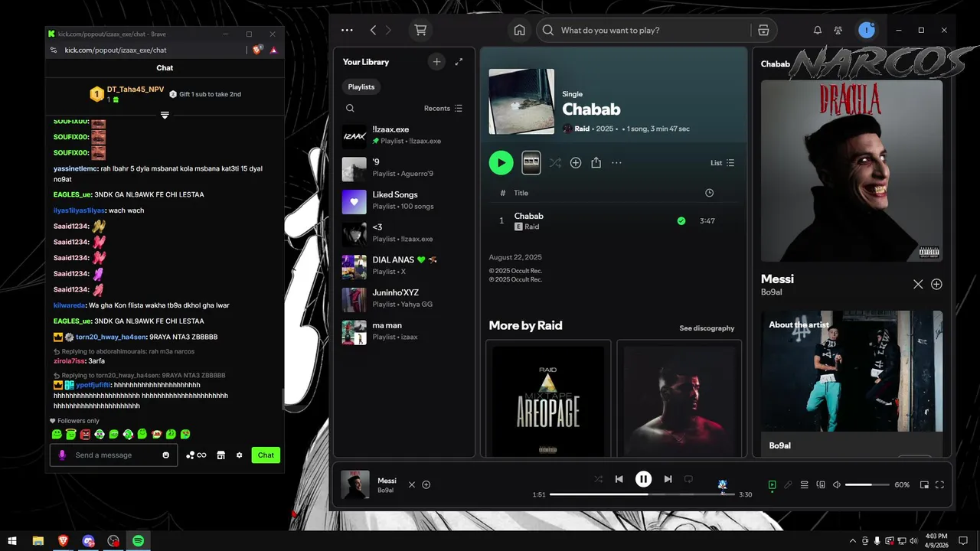Screen dimensions: 980x551
Task: Enable shuffle for Chabab single
Action: 555,162
